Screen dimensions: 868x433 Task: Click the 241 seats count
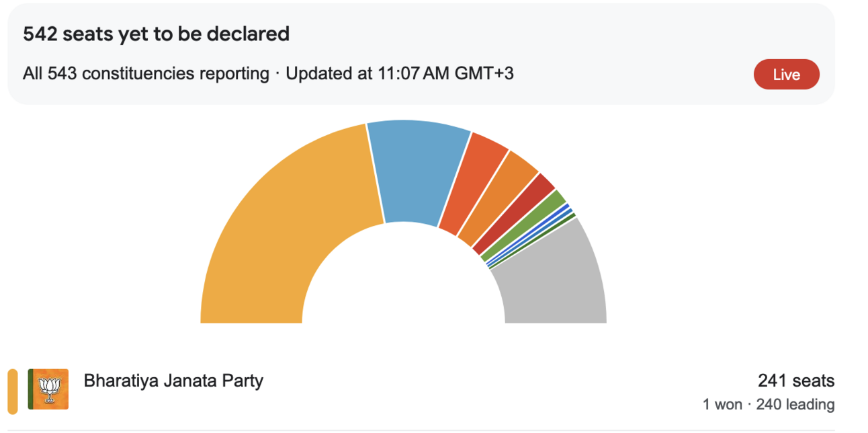click(796, 381)
